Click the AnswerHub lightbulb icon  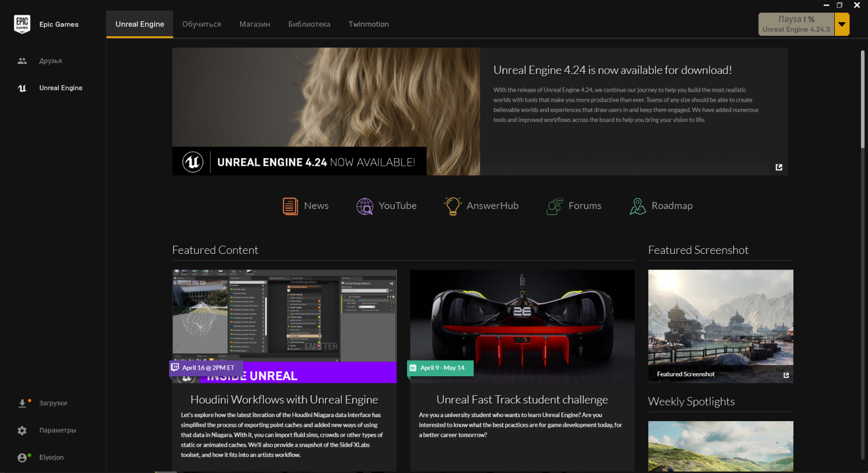coord(452,206)
